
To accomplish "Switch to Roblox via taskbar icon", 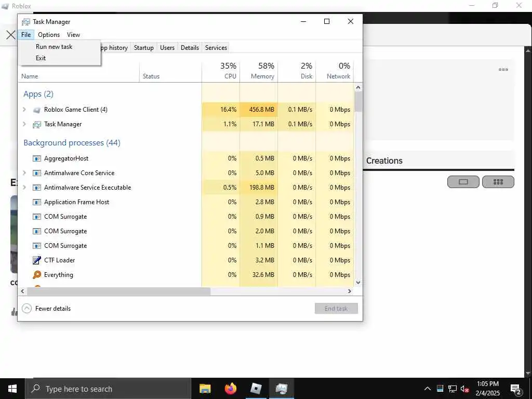I will (x=256, y=389).
